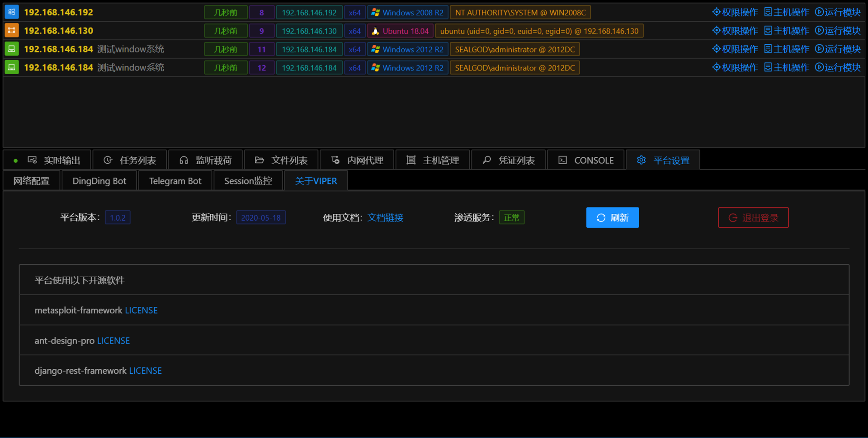Click the 正常 service status tag

512,217
